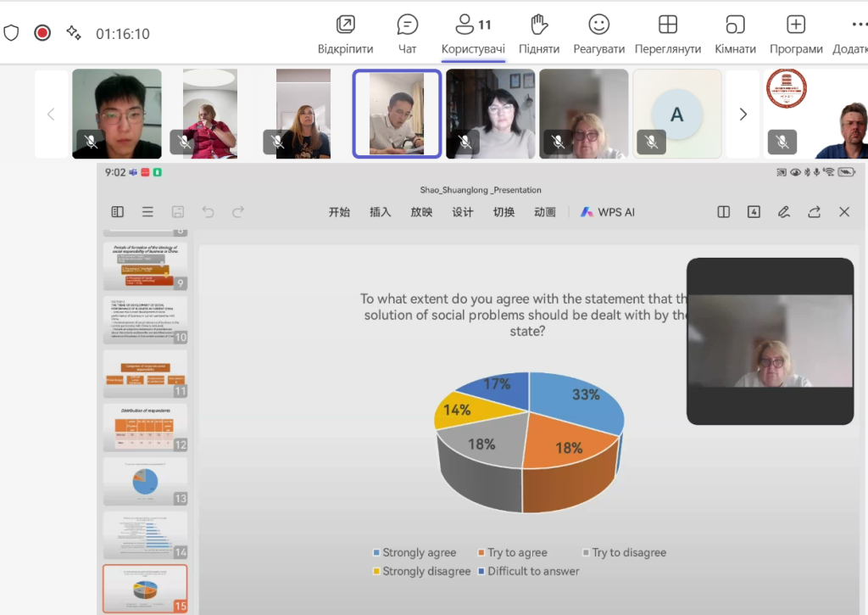The width and height of the screenshot is (868, 615).
Task: Click the Strongly disagree legend swatch
Action: [x=376, y=571]
